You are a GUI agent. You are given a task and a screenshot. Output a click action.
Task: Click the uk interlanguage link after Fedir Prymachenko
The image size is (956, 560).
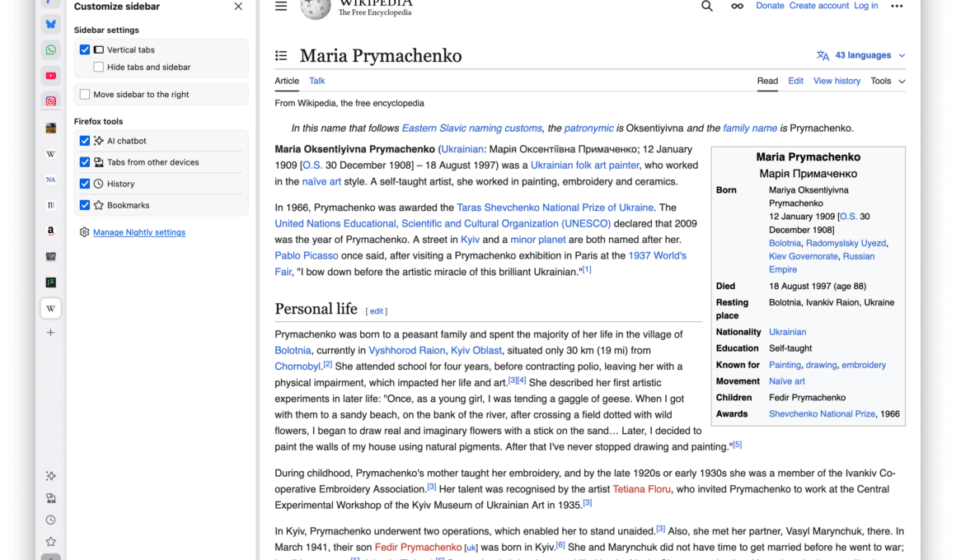(471, 548)
